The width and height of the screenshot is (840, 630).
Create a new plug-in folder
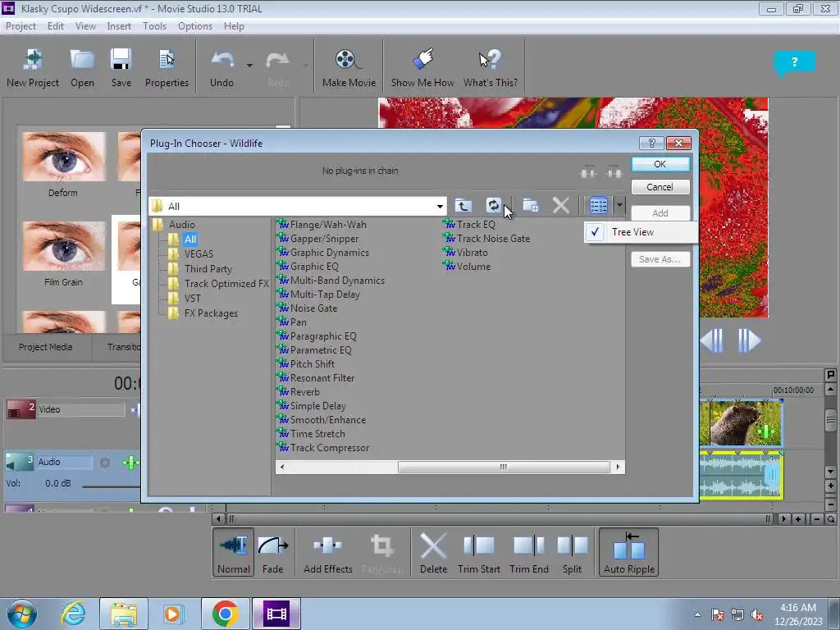pyautogui.click(x=531, y=205)
